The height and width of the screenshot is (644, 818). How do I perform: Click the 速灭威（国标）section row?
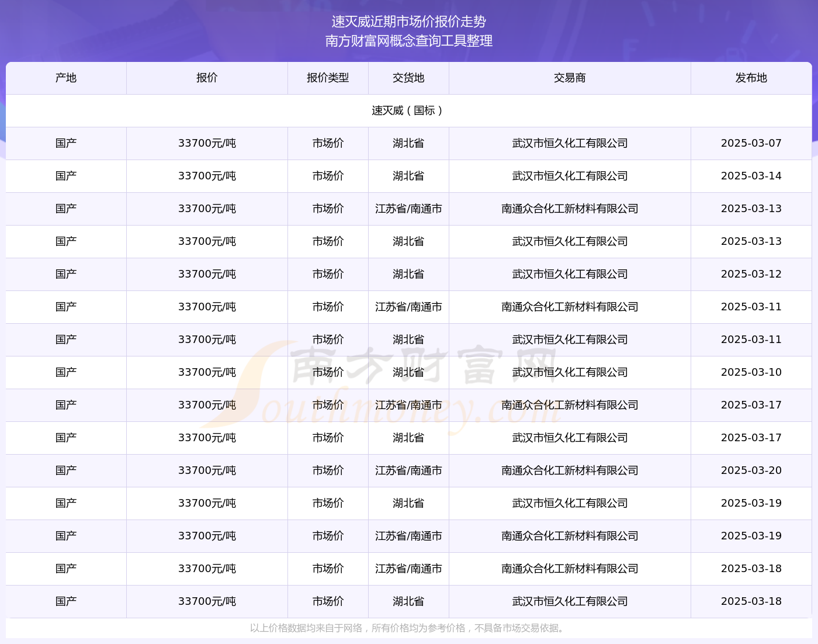[x=409, y=110]
